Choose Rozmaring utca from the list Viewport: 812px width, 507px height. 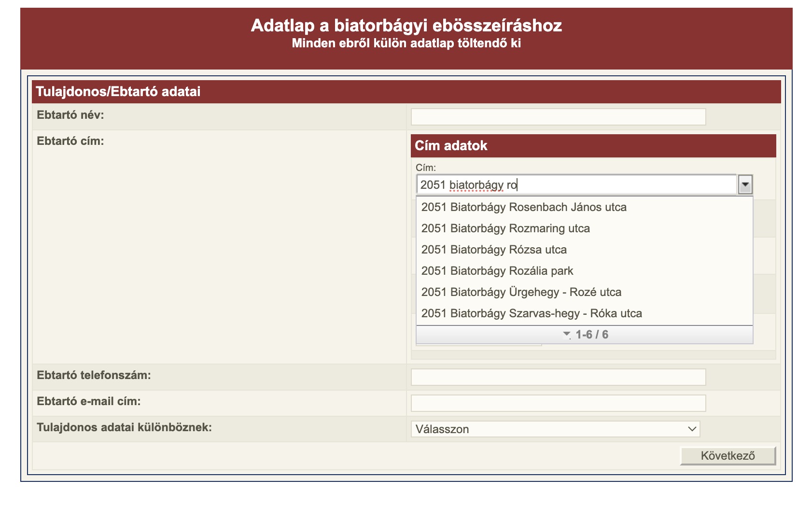(505, 228)
